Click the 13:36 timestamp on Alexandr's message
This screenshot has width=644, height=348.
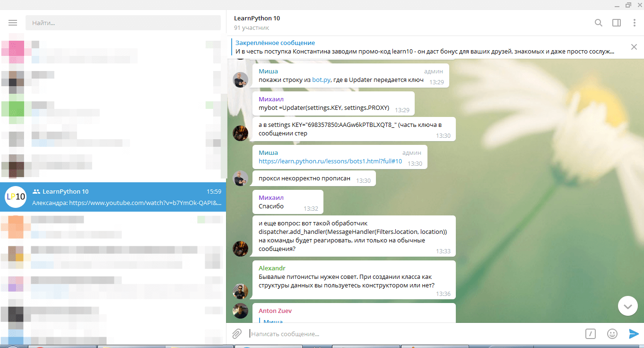pos(443,294)
